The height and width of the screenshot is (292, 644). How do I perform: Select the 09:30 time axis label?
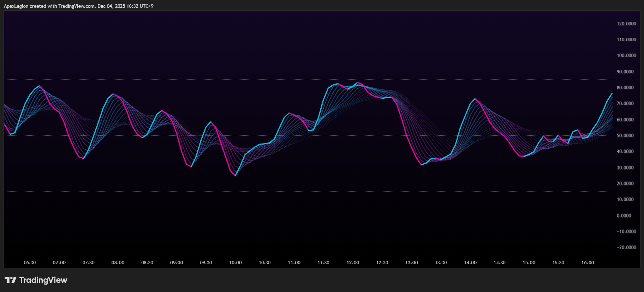tap(206, 262)
